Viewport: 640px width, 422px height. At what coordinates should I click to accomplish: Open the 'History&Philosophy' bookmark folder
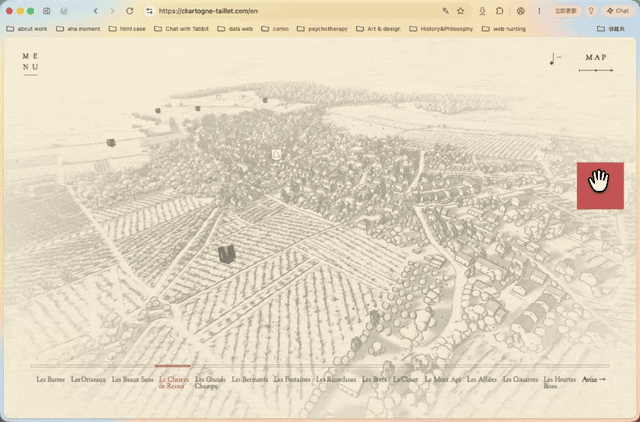(441, 29)
